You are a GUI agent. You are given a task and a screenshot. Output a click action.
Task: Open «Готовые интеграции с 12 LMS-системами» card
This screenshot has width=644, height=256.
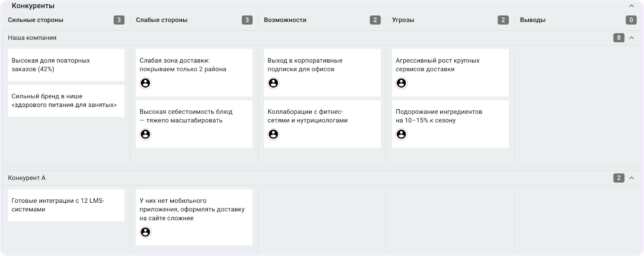coord(66,205)
